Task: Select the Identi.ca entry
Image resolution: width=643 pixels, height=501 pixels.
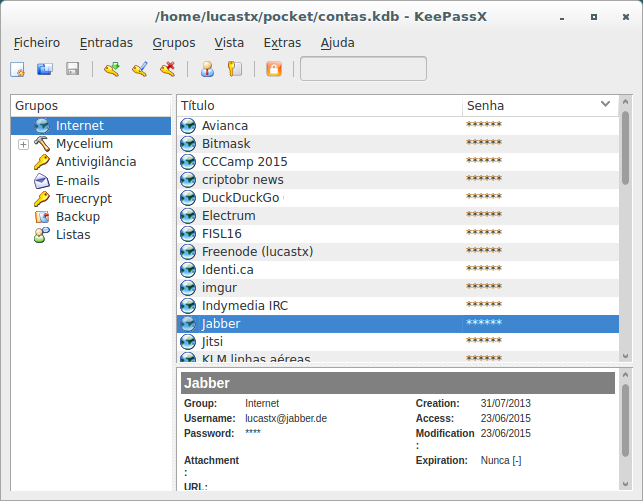Action: click(398, 270)
